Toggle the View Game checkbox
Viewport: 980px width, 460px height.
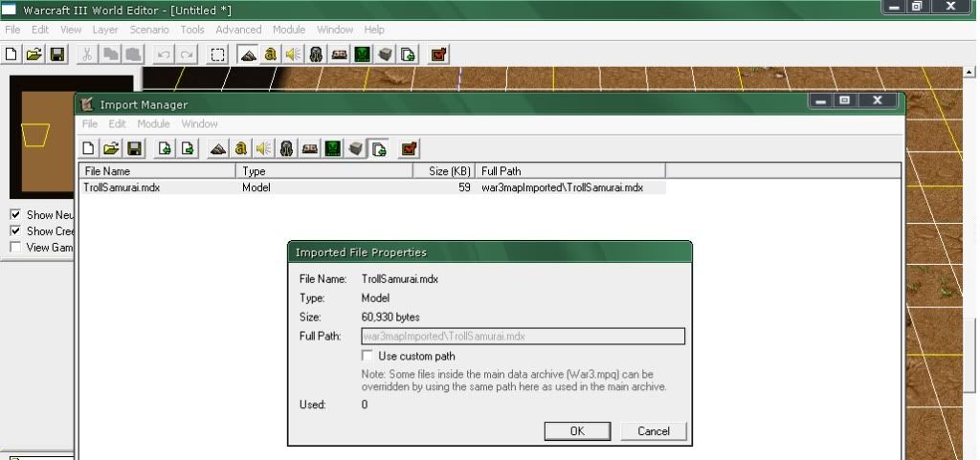pos(15,247)
